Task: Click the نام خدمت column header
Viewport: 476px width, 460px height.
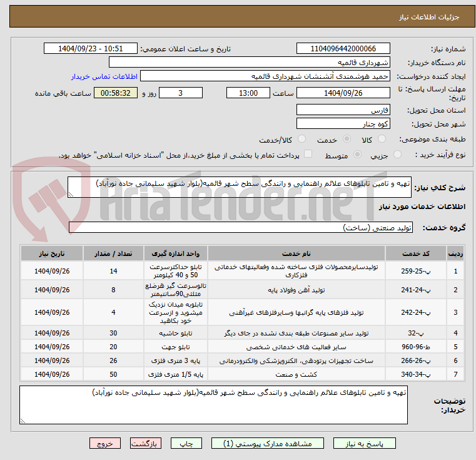Action: [296, 253]
